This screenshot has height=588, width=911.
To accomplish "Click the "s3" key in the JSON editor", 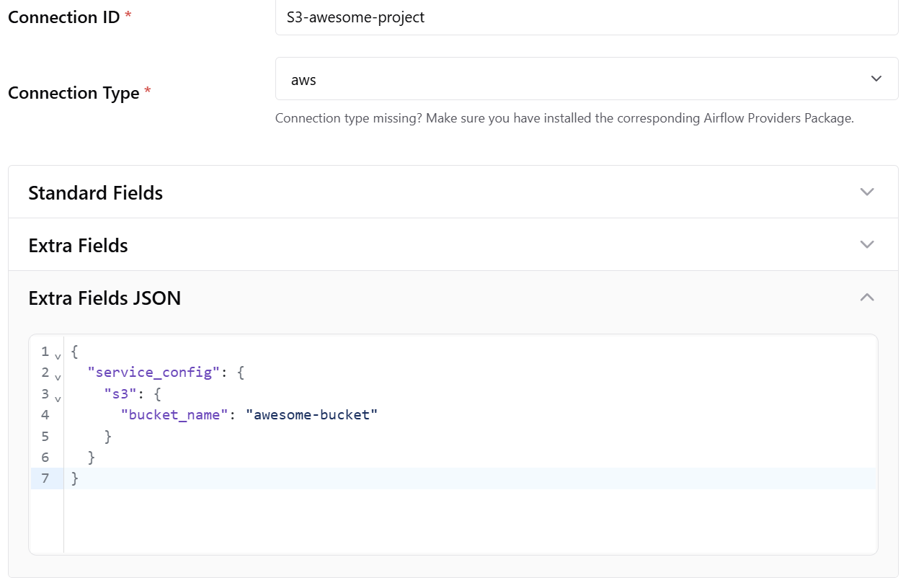I will click(121, 394).
